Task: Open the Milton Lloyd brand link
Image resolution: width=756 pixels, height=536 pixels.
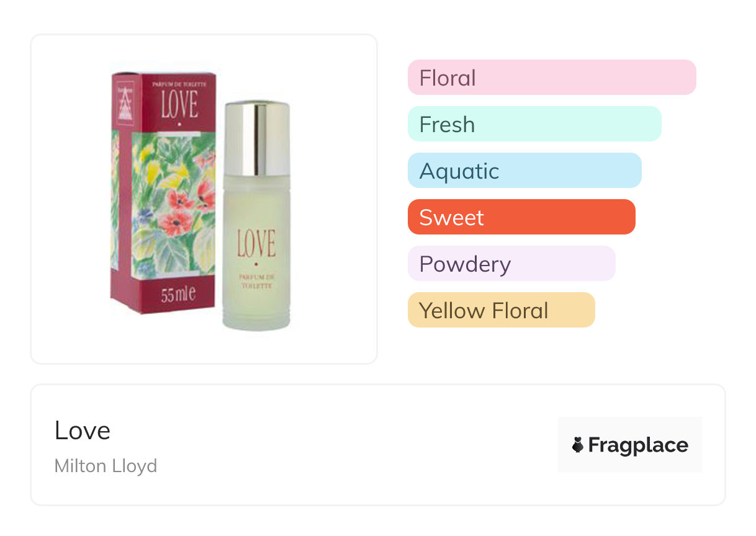Action: [x=106, y=466]
